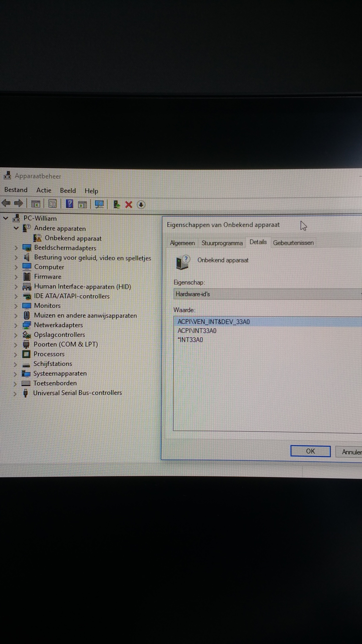The image size is (362, 644).
Task: Select the value ACPI\INT33A0
Action: [x=197, y=331]
